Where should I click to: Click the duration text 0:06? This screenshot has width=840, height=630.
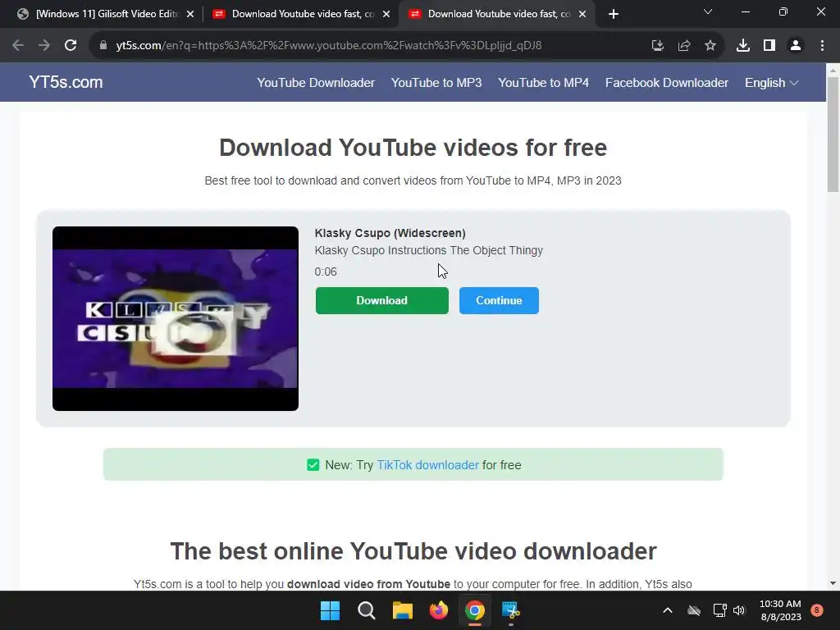(326, 272)
